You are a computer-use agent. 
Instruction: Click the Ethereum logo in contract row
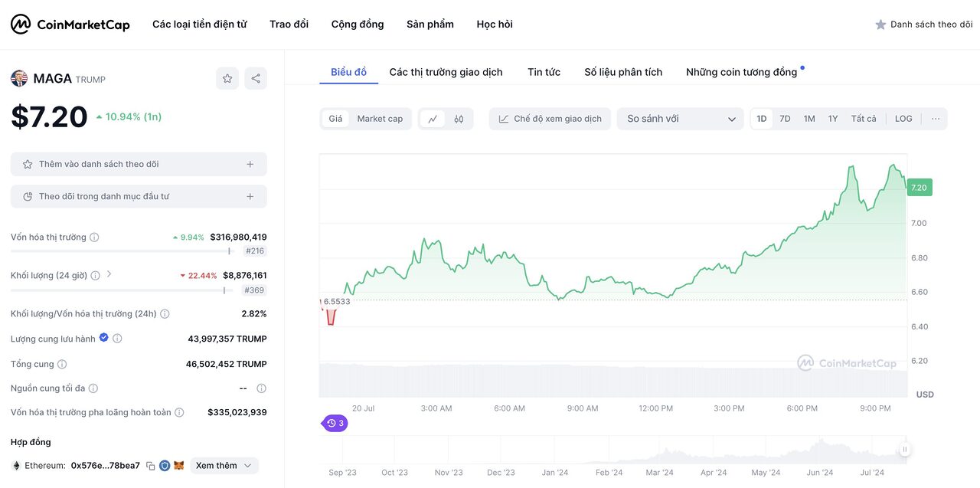click(x=16, y=466)
